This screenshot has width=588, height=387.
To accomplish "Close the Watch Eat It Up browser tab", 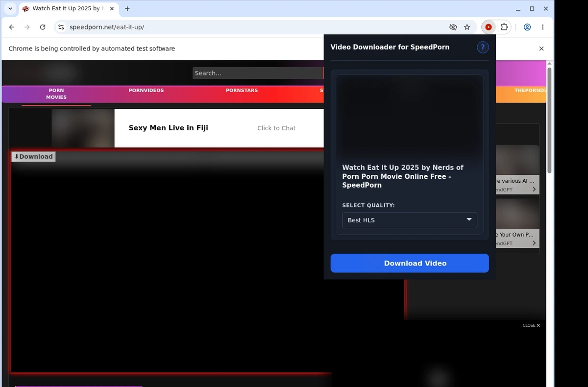I will (x=112, y=9).
